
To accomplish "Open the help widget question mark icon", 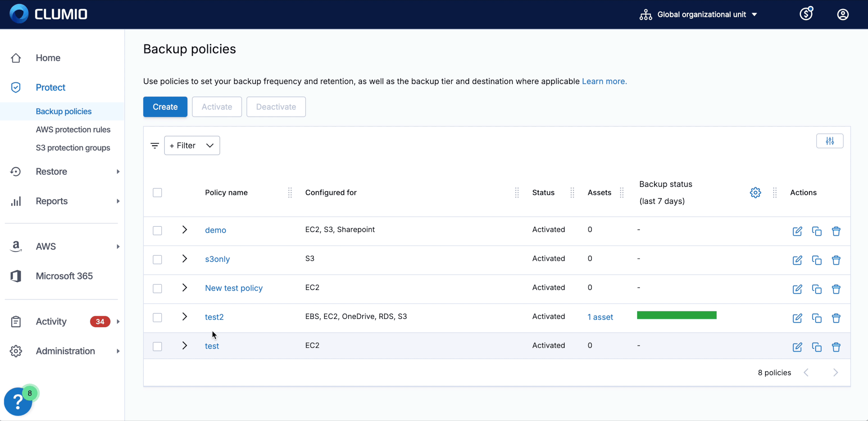I will (x=18, y=402).
